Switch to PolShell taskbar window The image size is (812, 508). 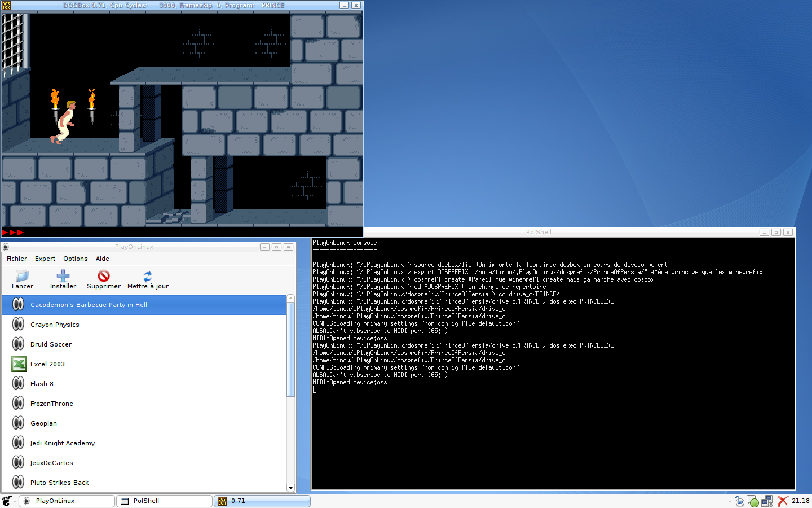click(x=164, y=501)
